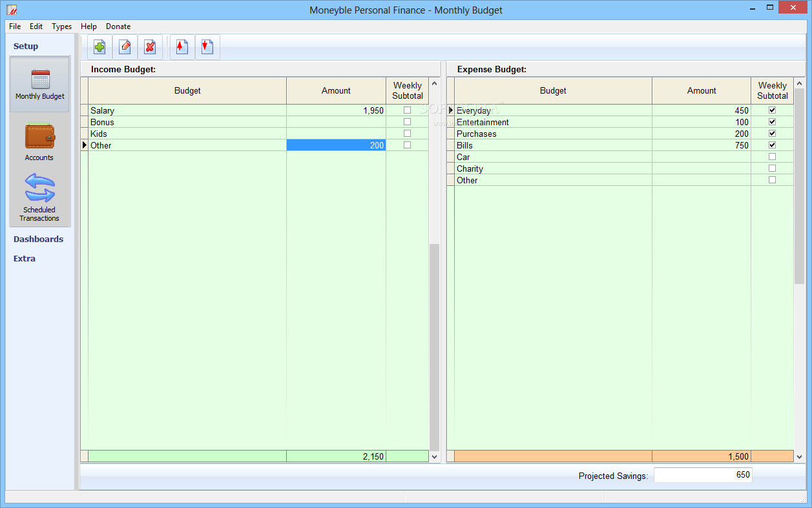Open the Accounts wallet icon
The image size is (812, 508).
click(x=39, y=136)
